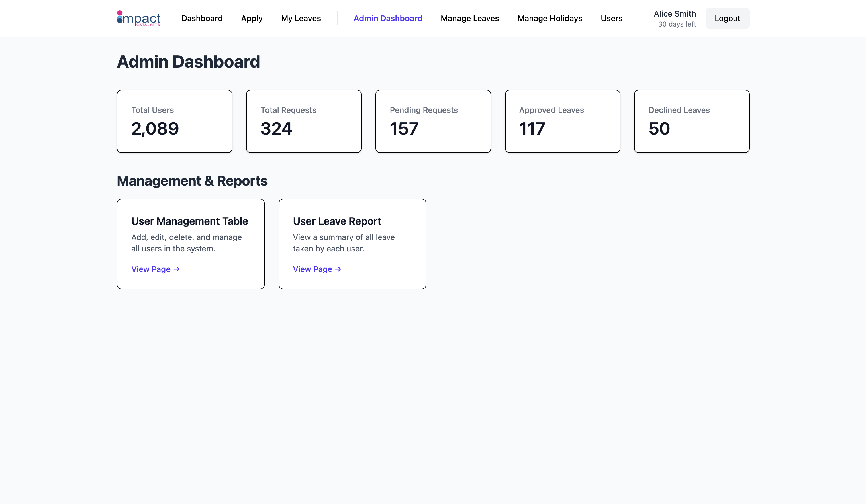Select the Admin Dashboard nav link
The image size is (866, 504).
click(x=388, y=19)
